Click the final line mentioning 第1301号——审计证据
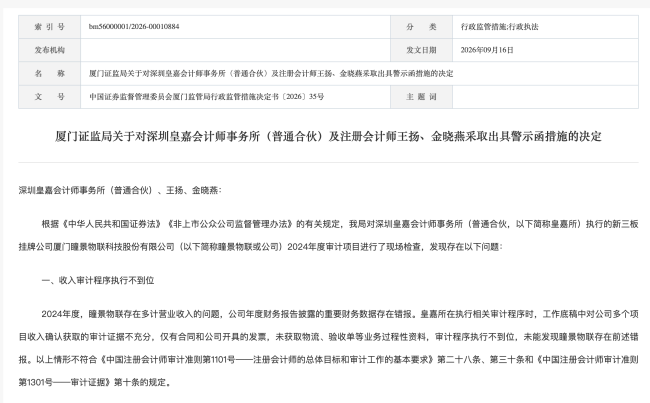 pyautogui.click(x=95, y=382)
